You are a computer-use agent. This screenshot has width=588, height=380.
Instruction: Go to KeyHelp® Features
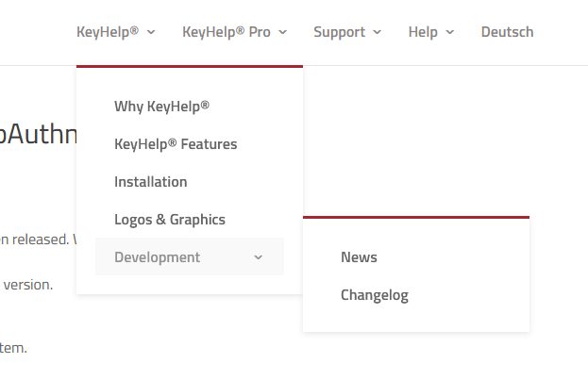pos(176,144)
